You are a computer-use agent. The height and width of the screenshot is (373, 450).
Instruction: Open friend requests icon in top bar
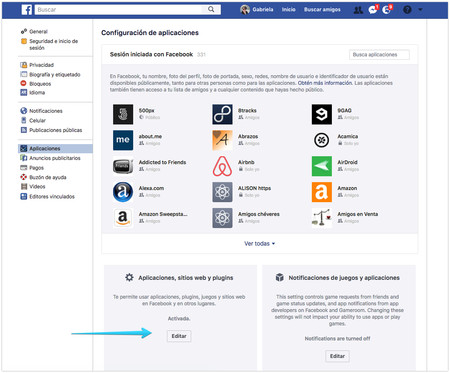point(358,10)
